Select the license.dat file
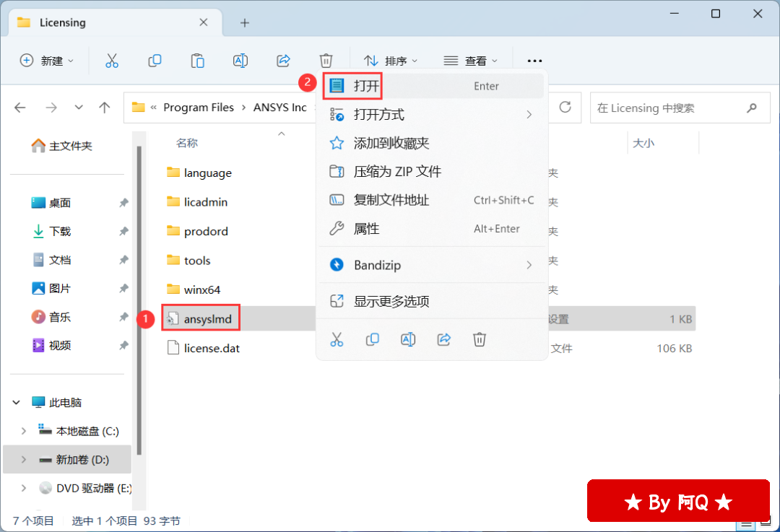Screen dimensions: 780x532 [211, 348]
